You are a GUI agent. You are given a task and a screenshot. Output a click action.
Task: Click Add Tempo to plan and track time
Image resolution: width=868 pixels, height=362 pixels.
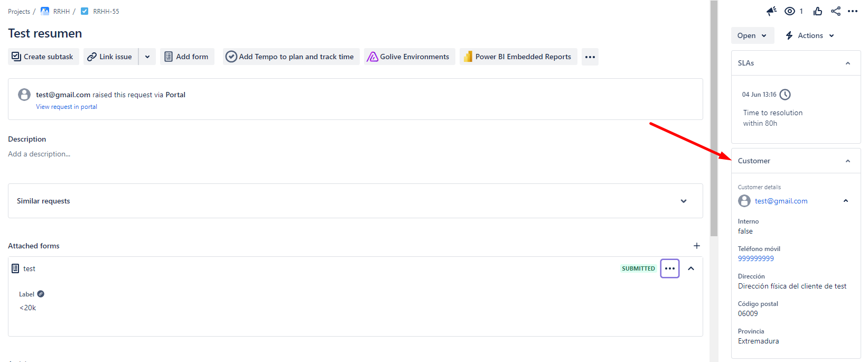click(x=290, y=57)
